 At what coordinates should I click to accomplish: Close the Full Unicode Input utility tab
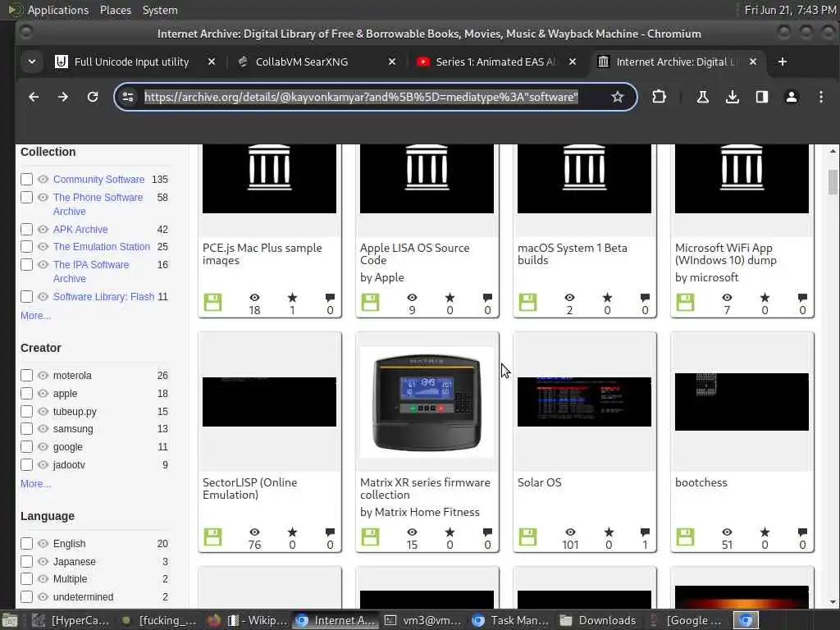[x=212, y=62]
